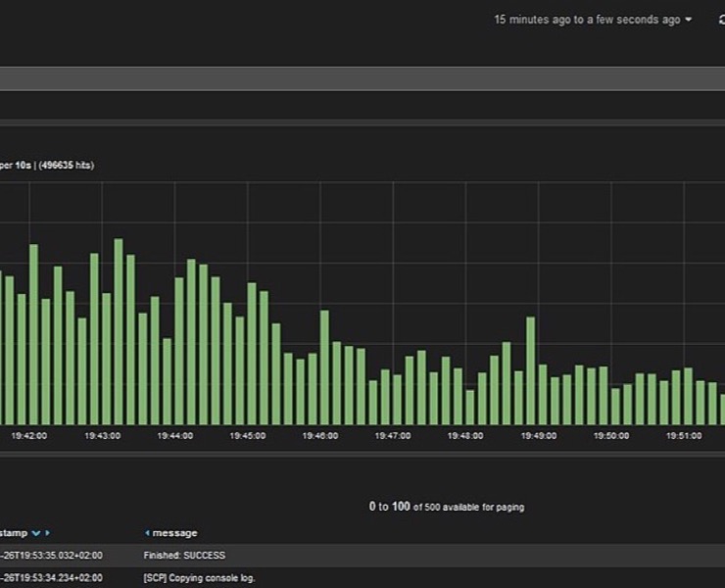
Task: Click '15 minutes ago to a few seconds ago'
Action: (587, 20)
